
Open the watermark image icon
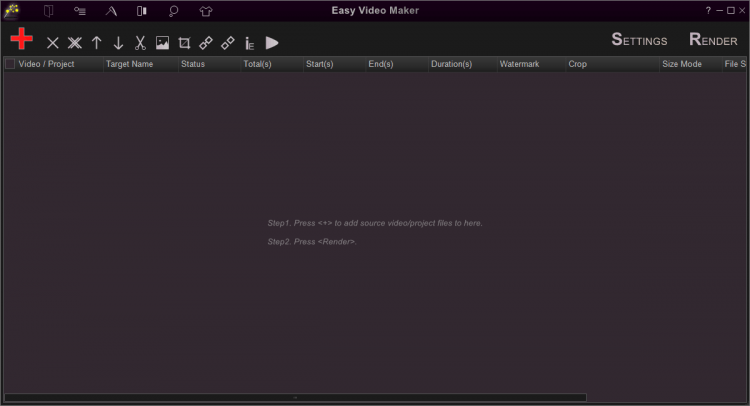(x=162, y=43)
